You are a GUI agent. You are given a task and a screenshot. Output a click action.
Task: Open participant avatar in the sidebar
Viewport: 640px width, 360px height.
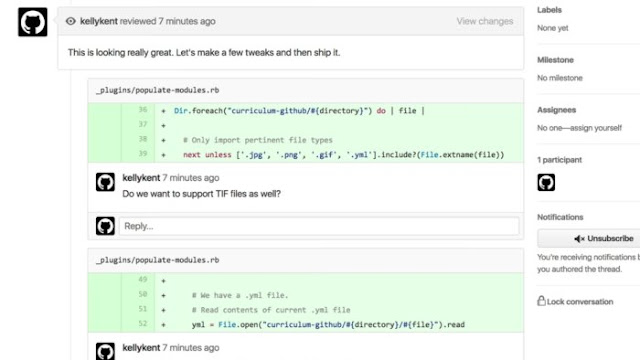[546, 182]
